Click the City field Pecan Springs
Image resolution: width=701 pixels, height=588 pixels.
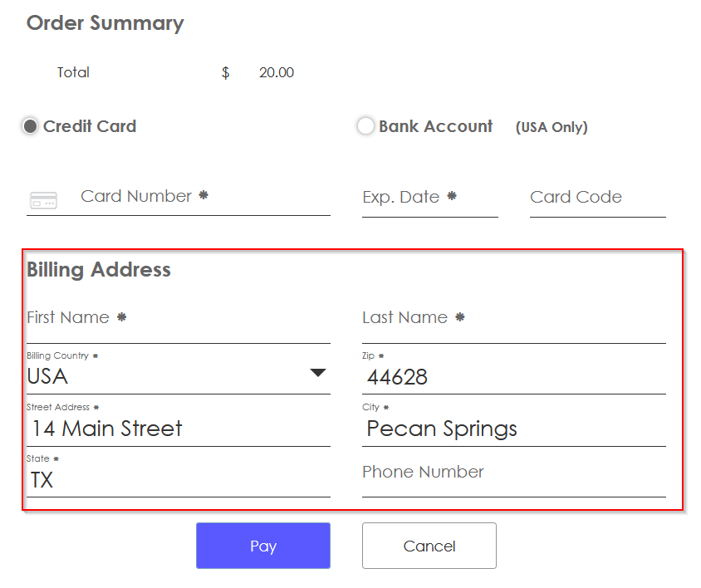click(x=513, y=429)
